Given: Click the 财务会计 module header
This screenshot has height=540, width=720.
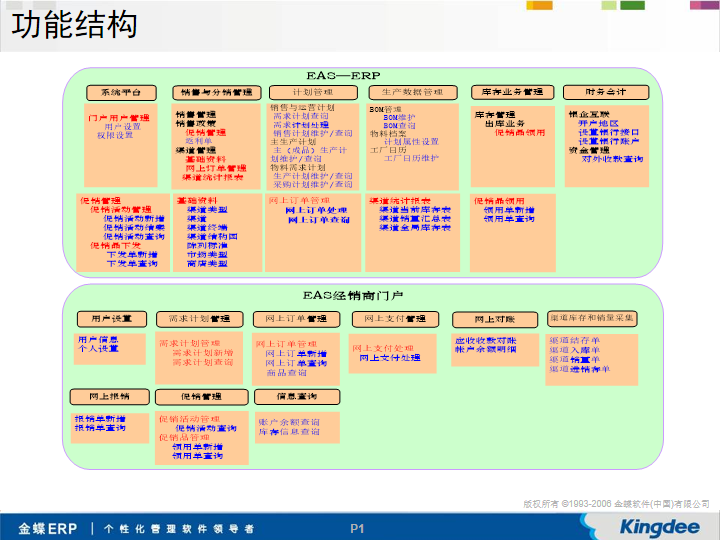Looking at the screenshot, I should 606,92.
